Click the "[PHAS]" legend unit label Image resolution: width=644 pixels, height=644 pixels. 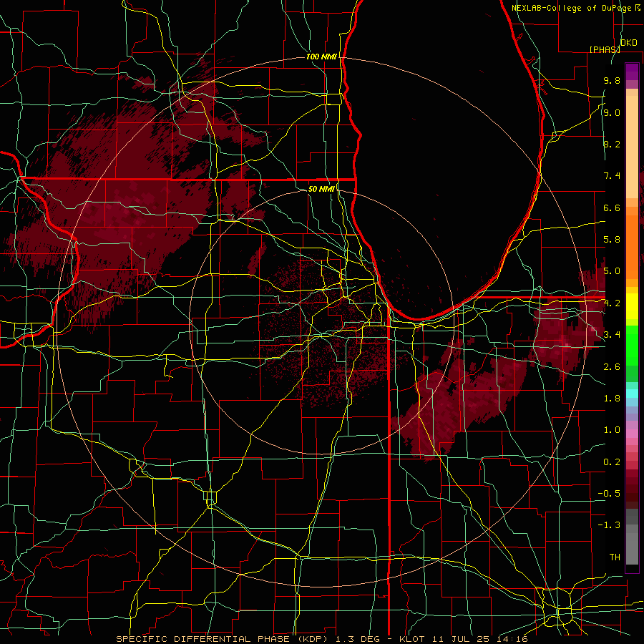(605, 49)
